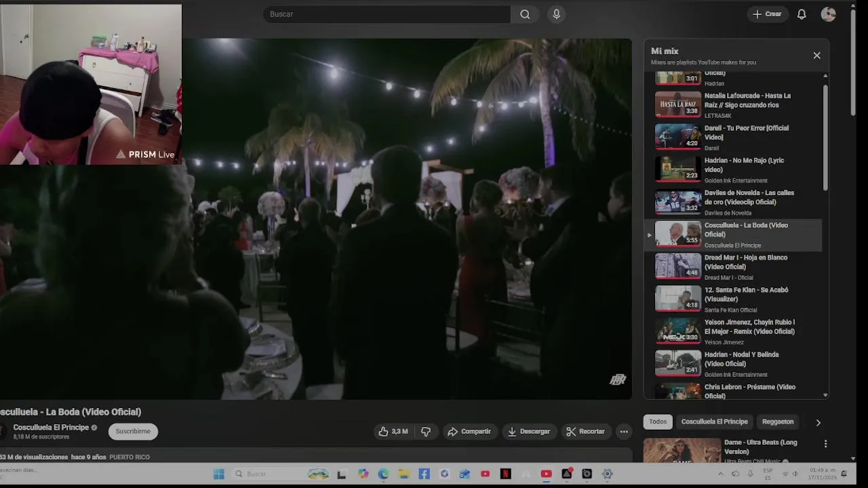Show hidden system tray icons chevron
The image size is (868, 488).
click(720, 474)
